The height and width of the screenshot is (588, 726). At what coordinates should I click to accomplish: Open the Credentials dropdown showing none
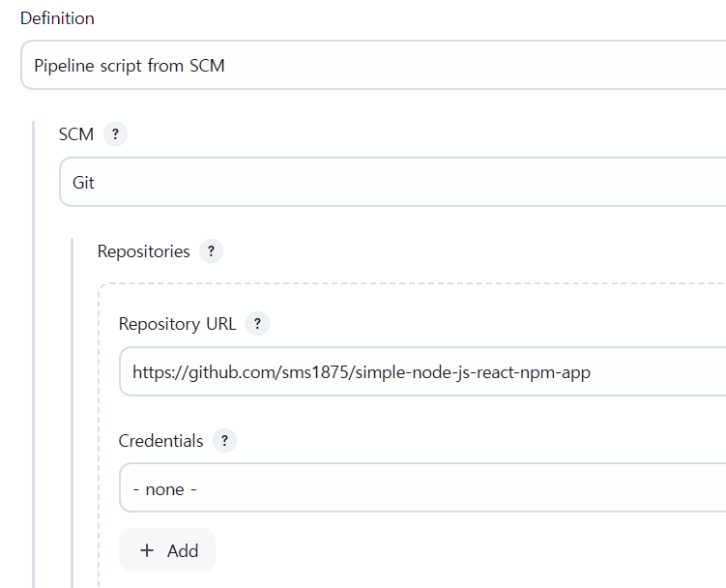[422, 487]
